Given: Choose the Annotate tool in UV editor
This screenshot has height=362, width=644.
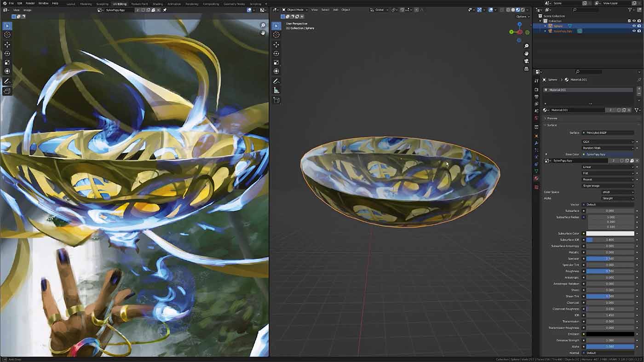Looking at the screenshot, I should (x=7, y=81).
